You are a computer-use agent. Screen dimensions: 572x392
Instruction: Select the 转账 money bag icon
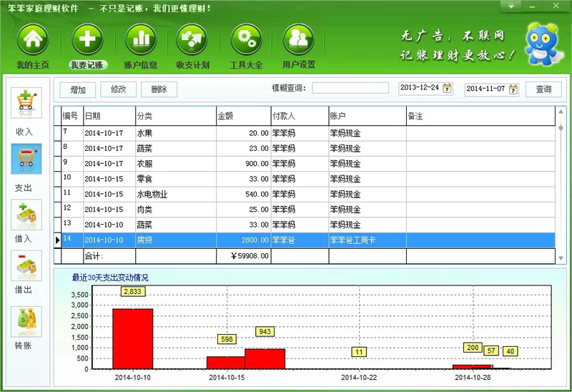pos(26,321)
